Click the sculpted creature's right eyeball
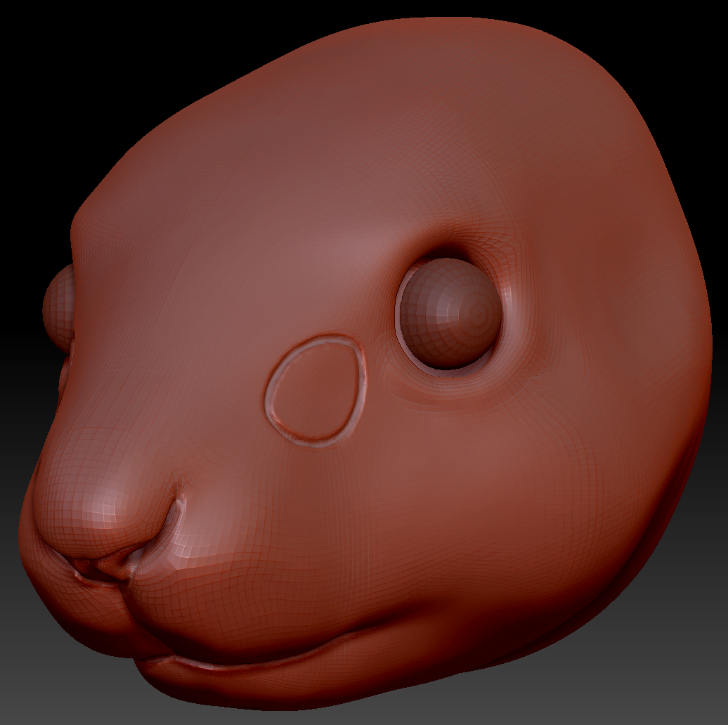 point(450,313)
